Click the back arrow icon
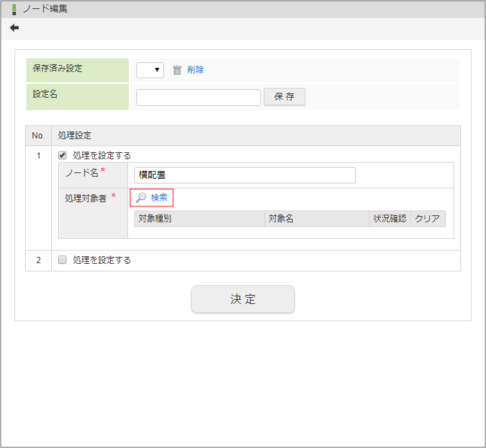 point(15,28)
